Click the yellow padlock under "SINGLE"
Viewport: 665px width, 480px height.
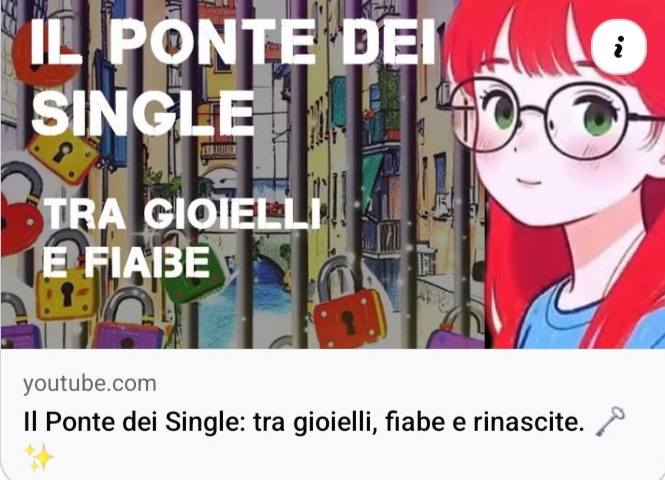point(62,156)
